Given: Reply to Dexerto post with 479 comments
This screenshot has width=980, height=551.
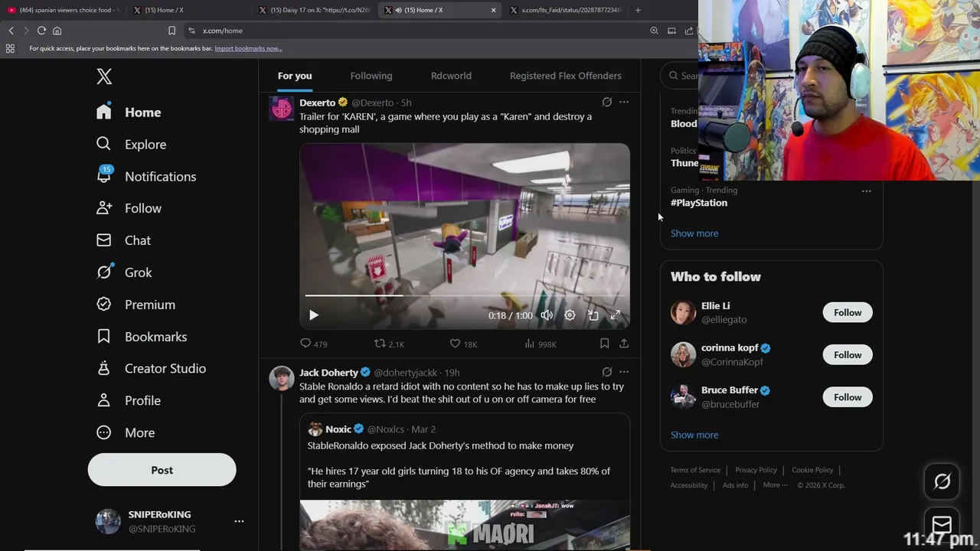Looking at the screenshot, I should [313, 344].
